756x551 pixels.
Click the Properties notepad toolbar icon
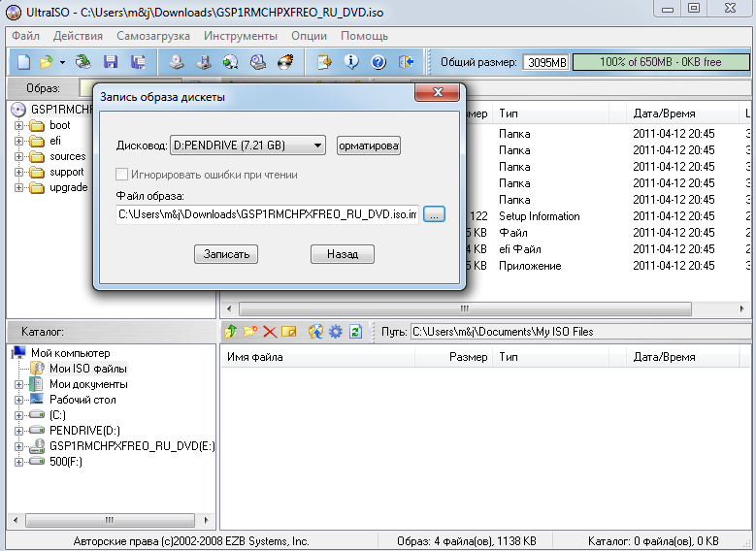click(324, 62)
